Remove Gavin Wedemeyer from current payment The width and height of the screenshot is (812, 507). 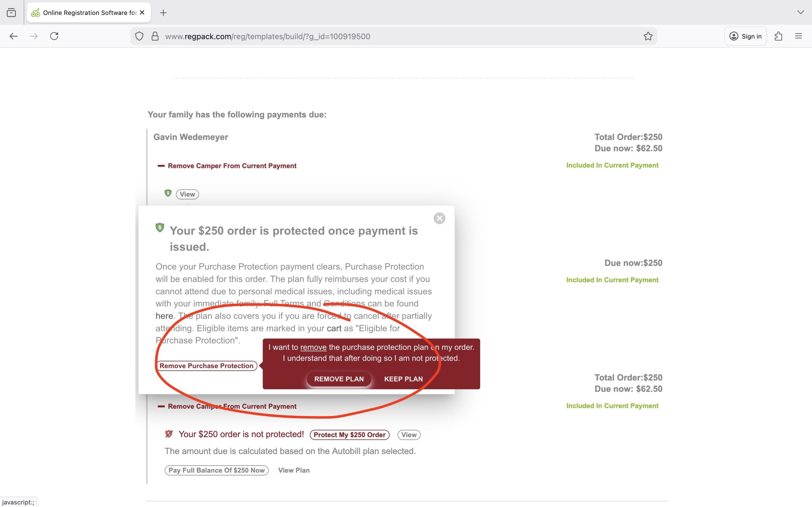coord(232,166)
